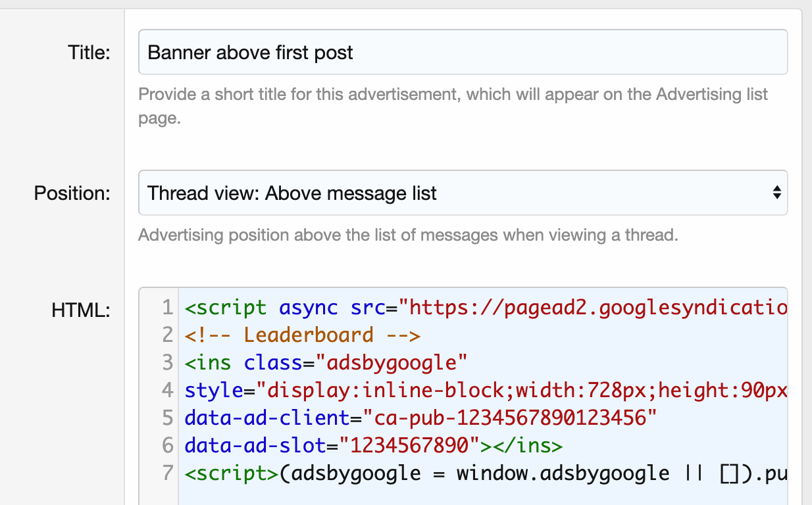Click the data-ad-slot attribute name
The height and width of the screenshot is (505, 812).
255,445
